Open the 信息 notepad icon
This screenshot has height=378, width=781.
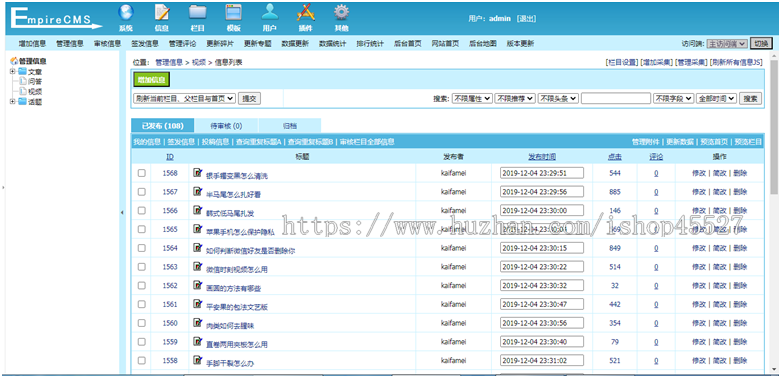pyautogui.click(x=161, y=13)
